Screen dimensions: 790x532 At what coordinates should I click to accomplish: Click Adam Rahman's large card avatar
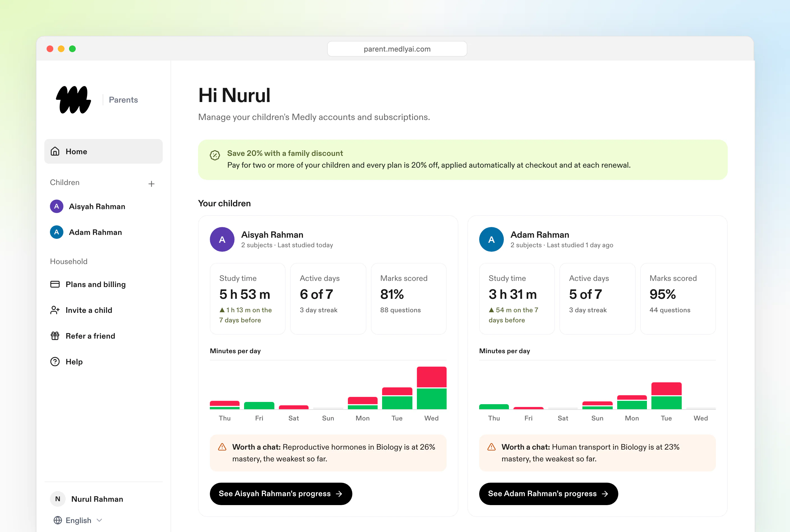pos(491,239)
